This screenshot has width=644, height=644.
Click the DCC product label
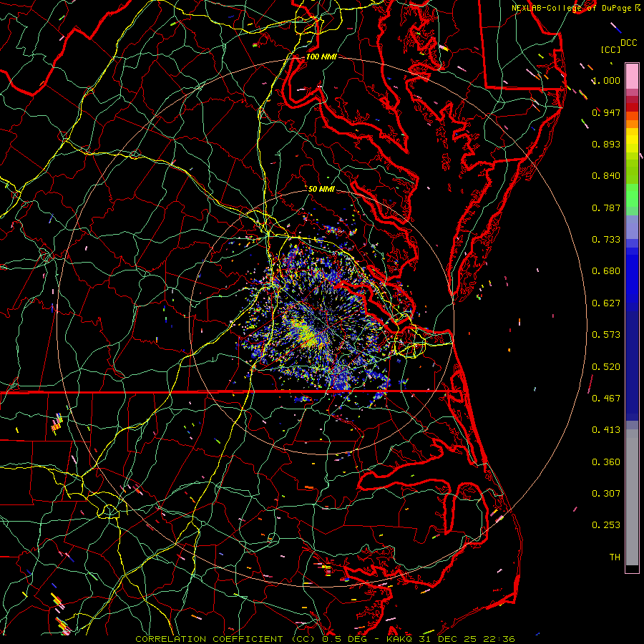tap(628, 43)
